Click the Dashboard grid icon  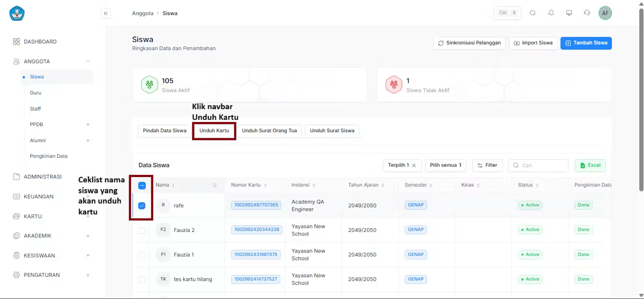click(16, 41)
